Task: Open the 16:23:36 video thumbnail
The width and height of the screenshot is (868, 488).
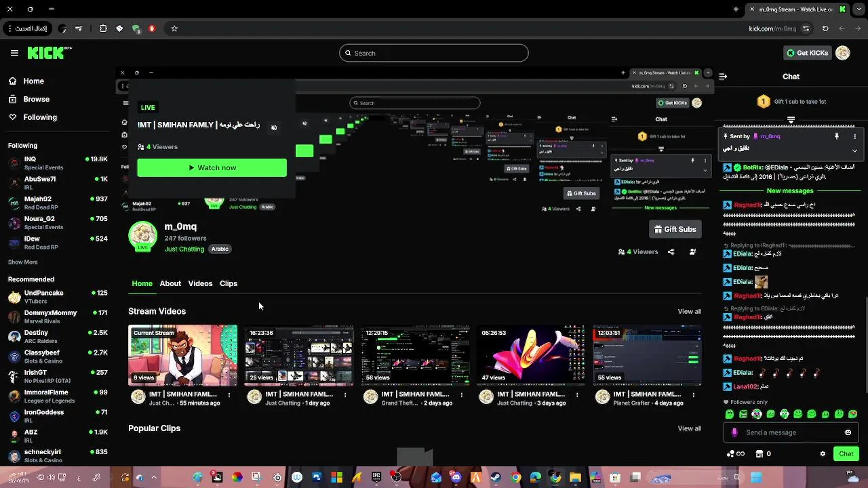Action: point(299,355)
